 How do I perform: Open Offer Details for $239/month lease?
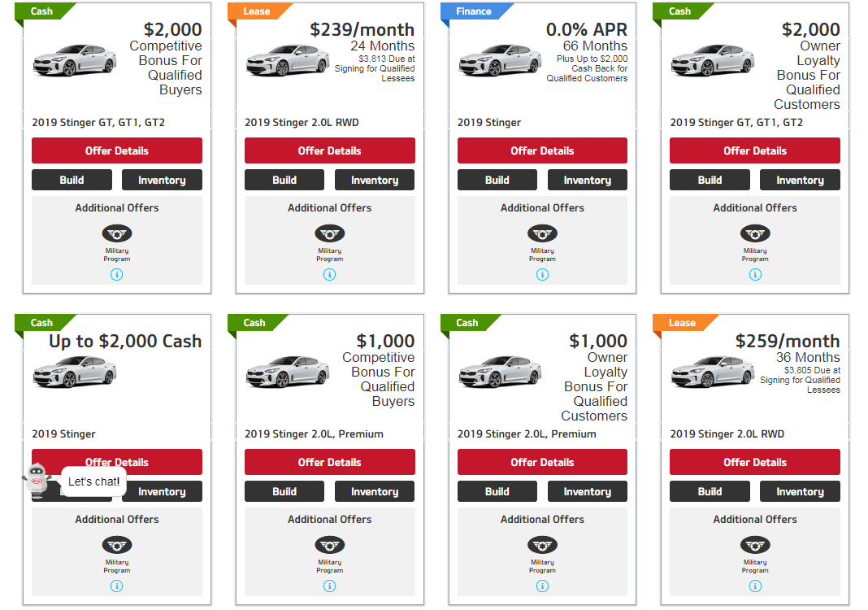pyautogui.click(x=329, y=150)
